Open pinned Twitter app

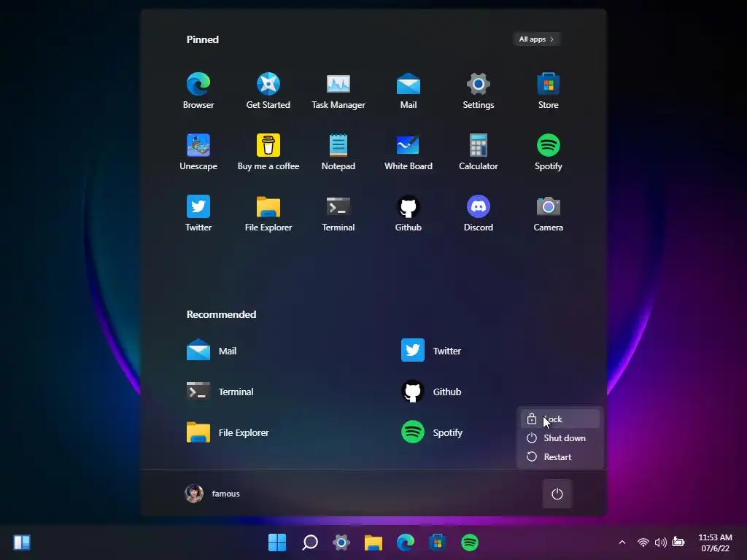[x=198, y=214]
